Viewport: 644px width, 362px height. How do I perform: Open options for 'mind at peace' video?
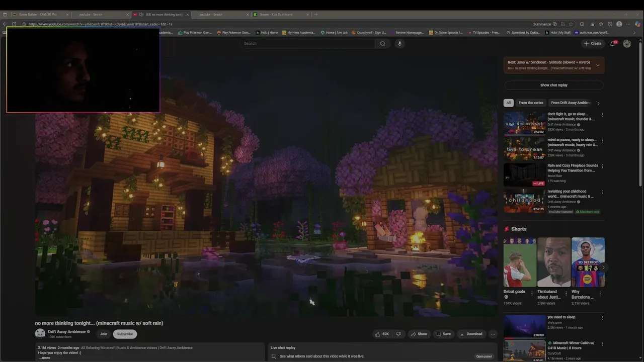(x=602, y=140)
